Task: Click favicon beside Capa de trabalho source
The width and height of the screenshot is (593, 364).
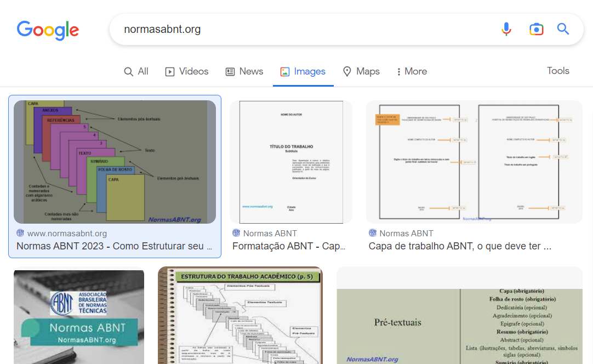Action: point(373,233)
